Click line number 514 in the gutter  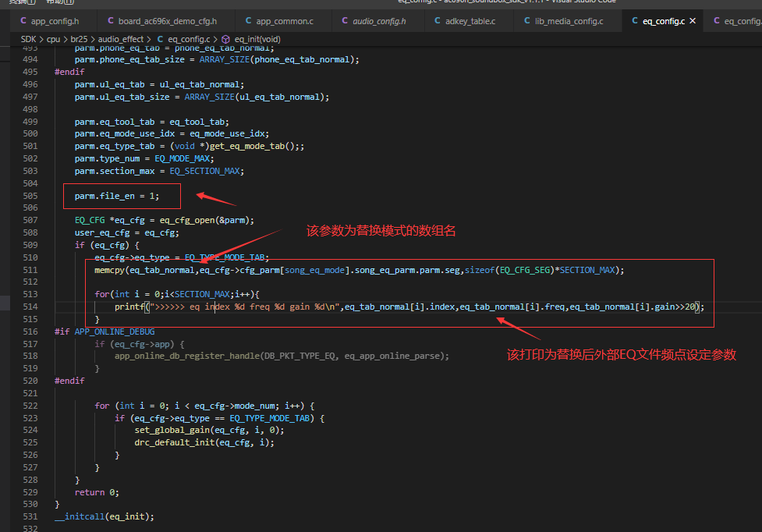click(30, 307)
